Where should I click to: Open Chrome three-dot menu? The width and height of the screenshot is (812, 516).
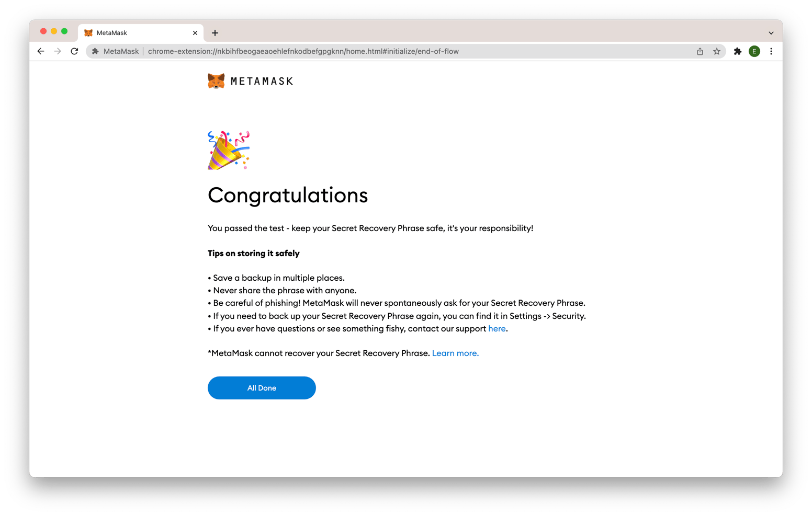(771, 51)
